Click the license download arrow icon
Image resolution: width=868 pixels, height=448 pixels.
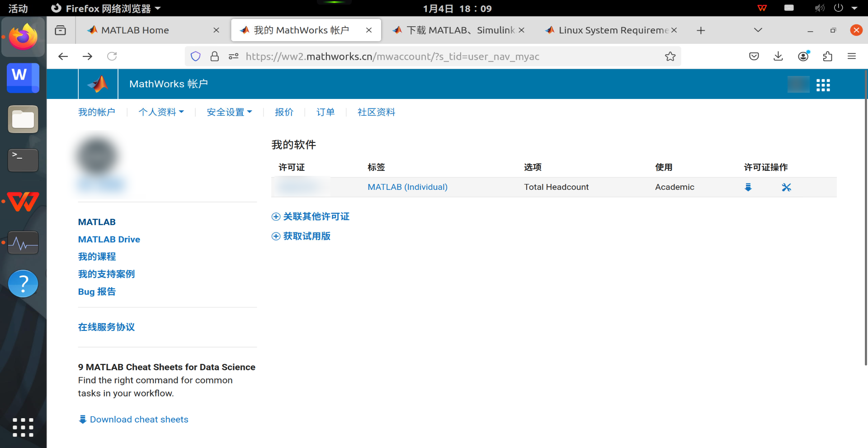[x=748, y=187]
